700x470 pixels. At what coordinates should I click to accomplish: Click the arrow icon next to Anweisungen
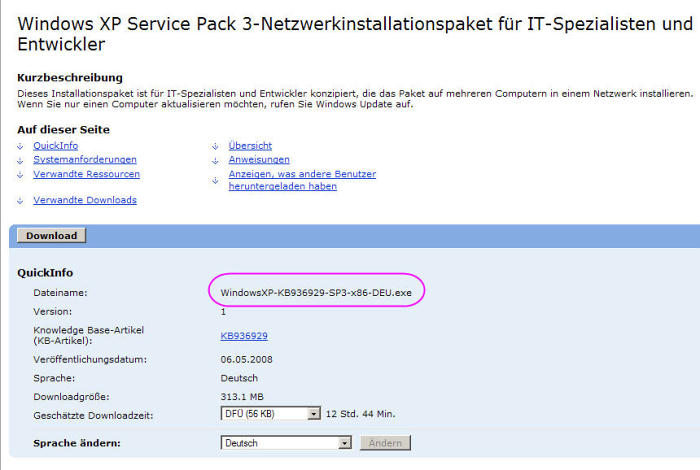215,160
